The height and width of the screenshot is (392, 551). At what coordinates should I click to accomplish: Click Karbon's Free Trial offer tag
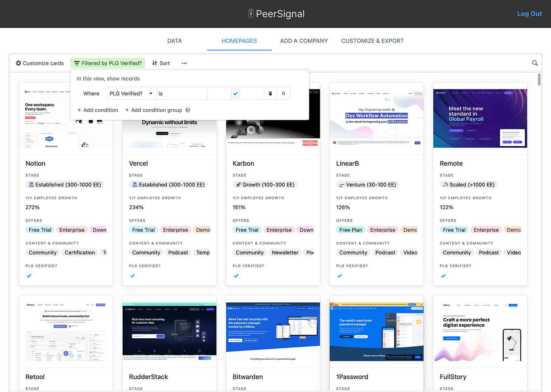point(247,230)
